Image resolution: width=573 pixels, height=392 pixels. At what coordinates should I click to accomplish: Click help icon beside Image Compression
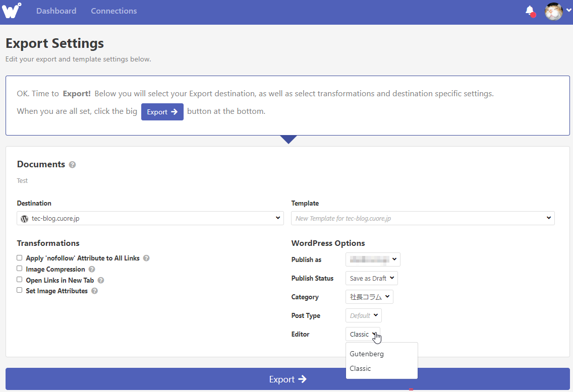[x=92, y=269]
